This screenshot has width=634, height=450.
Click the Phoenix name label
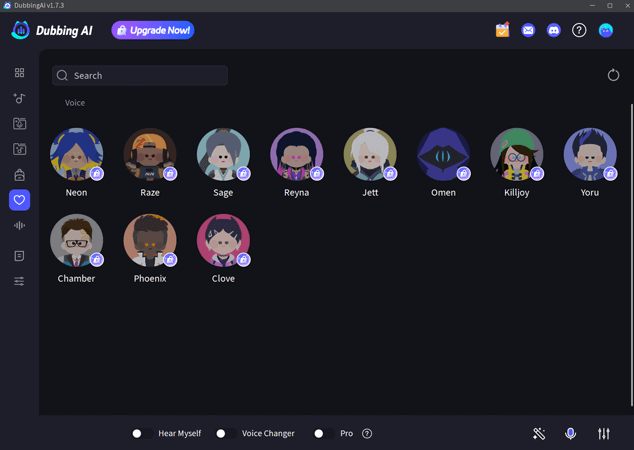point(150,279)
